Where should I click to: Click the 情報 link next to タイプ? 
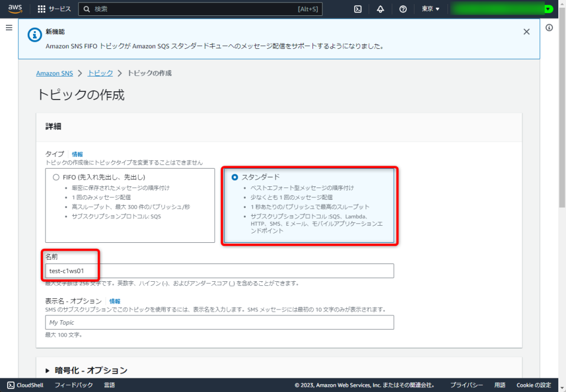[77, 154]
